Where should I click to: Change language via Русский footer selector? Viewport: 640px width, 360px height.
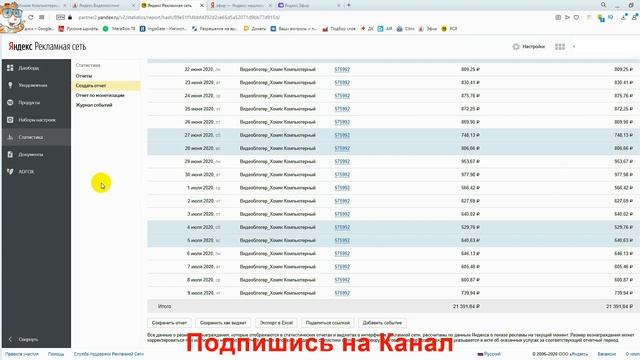(x=489, y=354)
